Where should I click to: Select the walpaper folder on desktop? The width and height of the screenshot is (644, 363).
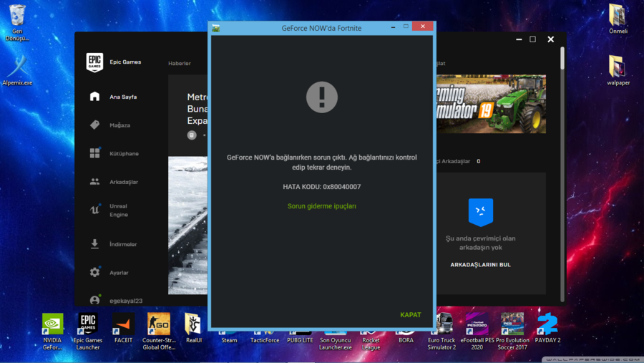[x=618, y=70]
